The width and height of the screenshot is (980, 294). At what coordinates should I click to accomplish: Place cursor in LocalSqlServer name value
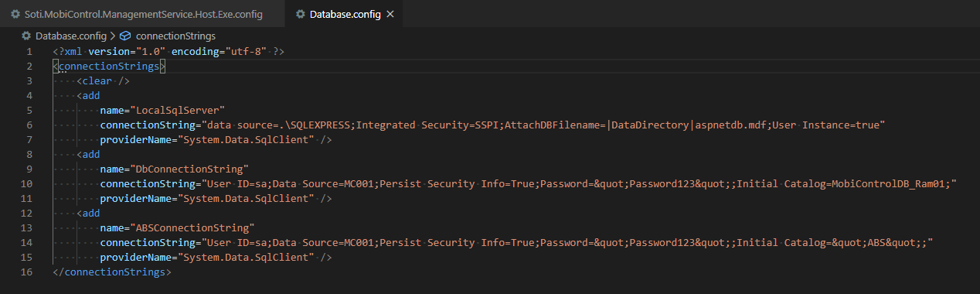(x=178, y=110)
